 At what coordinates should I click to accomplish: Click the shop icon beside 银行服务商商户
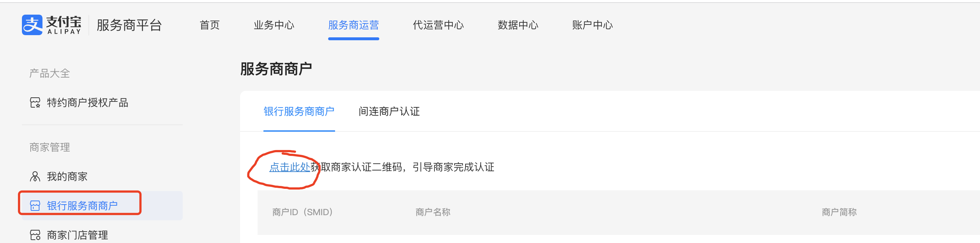[35, 206]
